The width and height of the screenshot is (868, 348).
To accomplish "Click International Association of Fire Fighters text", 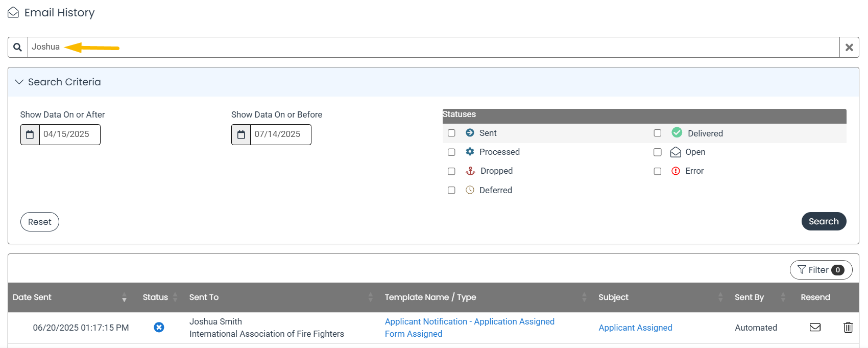I will 267,334.
